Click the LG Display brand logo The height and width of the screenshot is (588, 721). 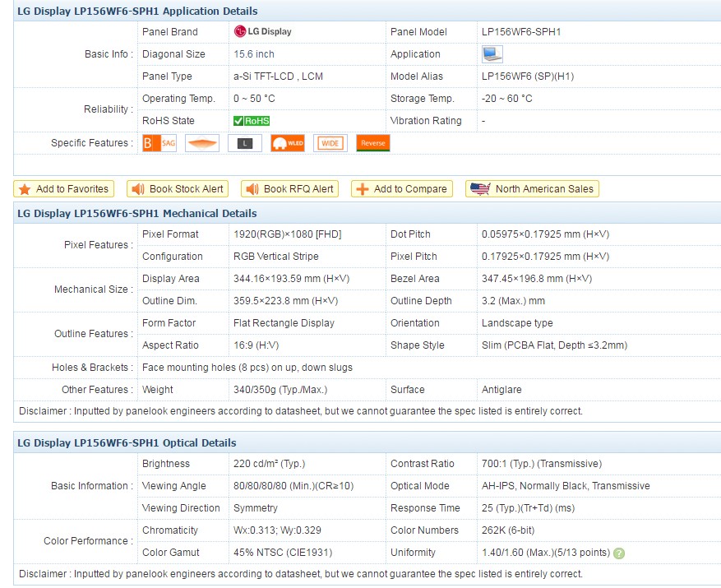pyautogui.click(x=262, y=31)
